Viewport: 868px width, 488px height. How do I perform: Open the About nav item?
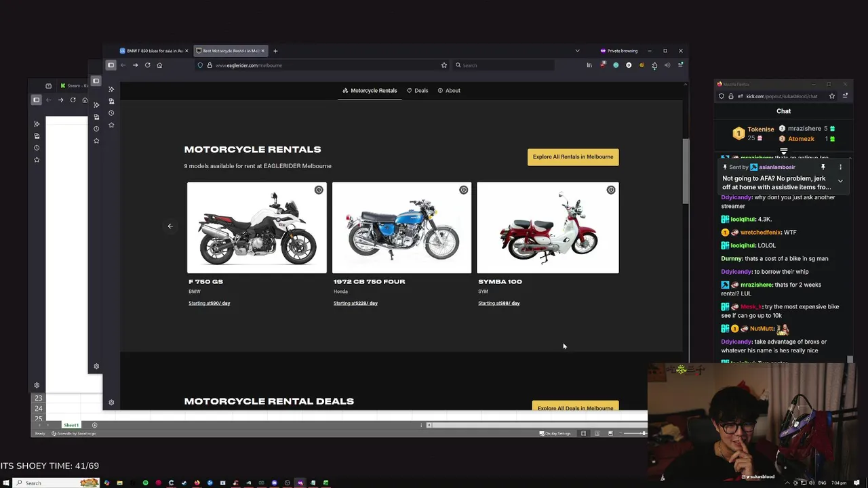tap(449, 90)
